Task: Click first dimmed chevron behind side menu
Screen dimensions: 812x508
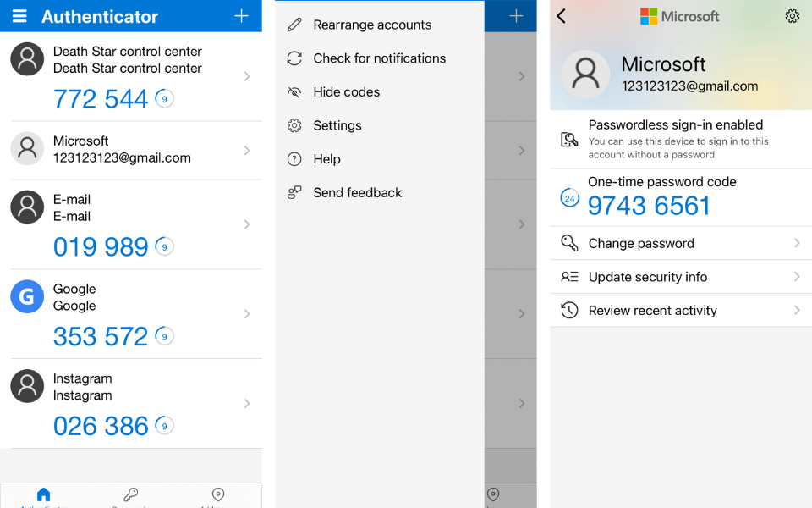Action: (x=522, y=77)
